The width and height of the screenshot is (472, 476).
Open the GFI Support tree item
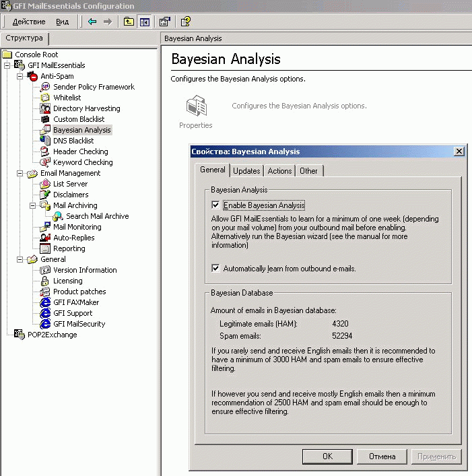73,313
